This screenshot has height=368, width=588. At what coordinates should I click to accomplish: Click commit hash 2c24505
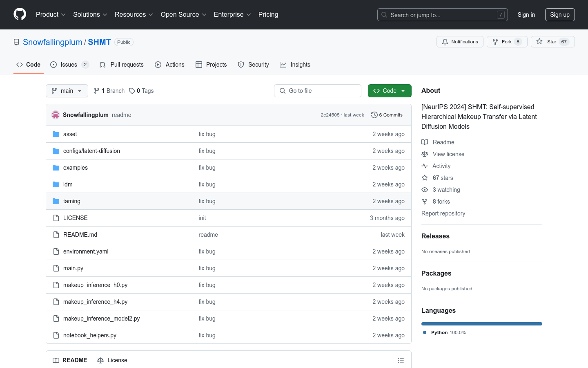click(x=330, y=115)
